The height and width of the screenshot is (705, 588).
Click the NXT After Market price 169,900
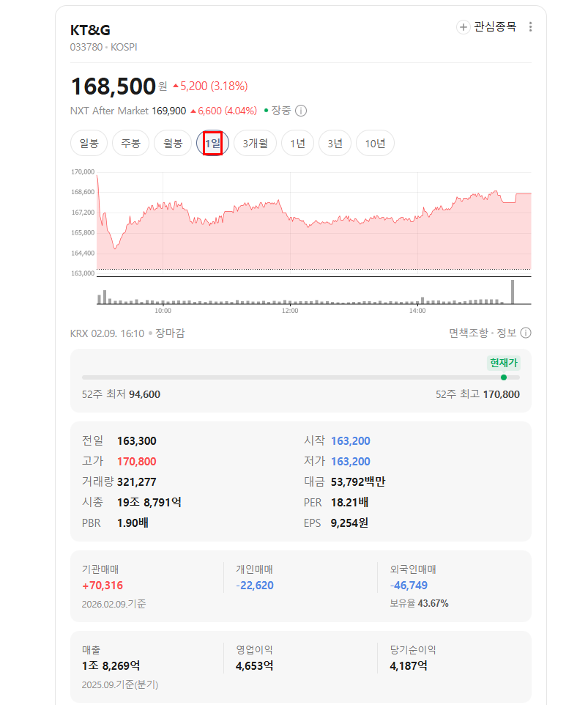(x=169, y=111)
